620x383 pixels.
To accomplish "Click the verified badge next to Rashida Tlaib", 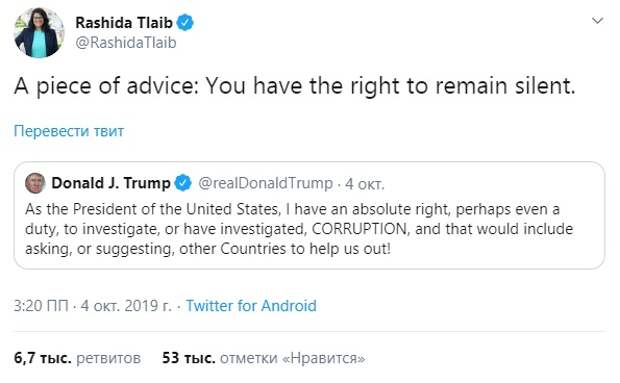I will tap(185, 23).
